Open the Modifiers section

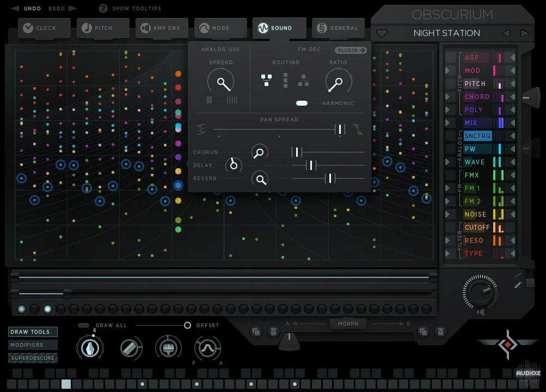pos(33,345)
